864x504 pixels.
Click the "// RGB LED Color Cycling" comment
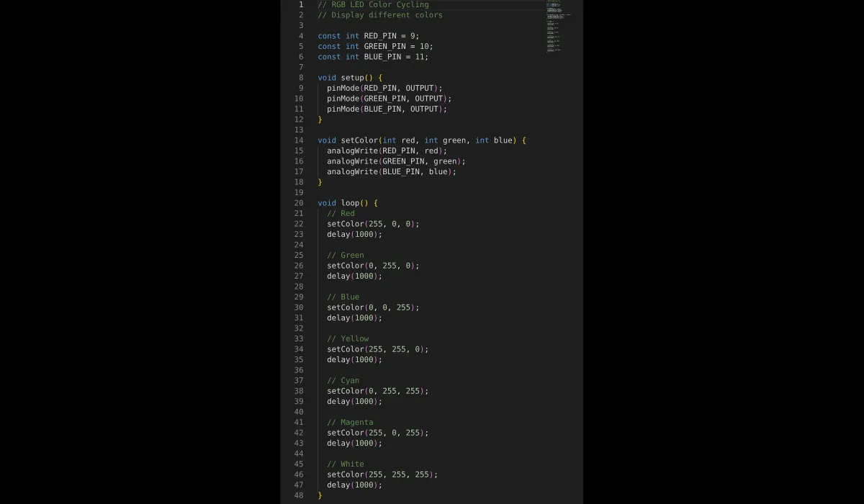tap(373, 4)
